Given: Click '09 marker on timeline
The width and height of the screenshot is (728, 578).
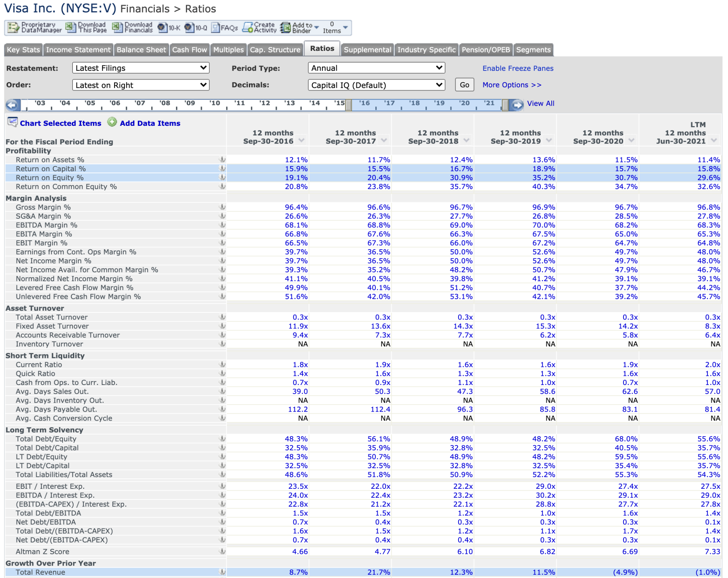Looking at the screenshot, I should pos(190,103).
